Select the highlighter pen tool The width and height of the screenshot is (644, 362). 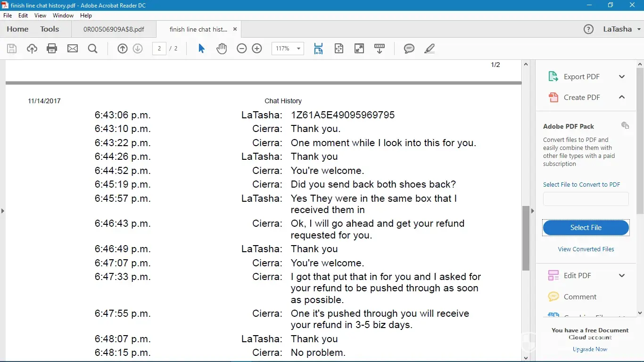[429, 49]
